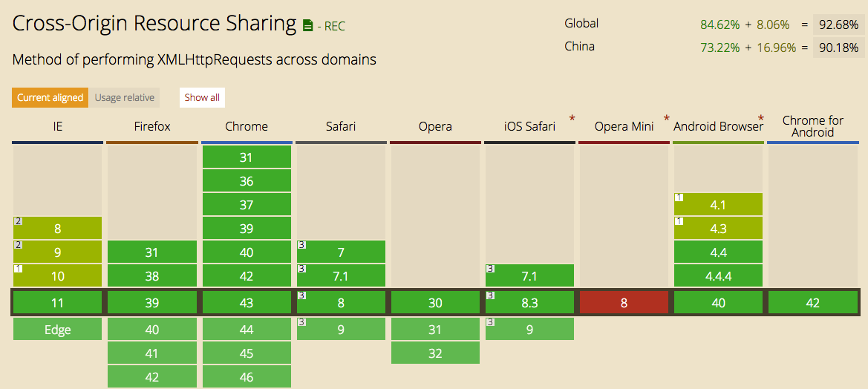
Task: Select the Chrome 36 cell
Action: (247, 181)
